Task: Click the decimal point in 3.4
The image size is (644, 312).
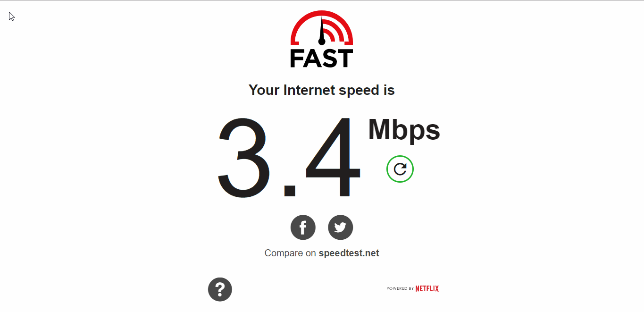Action: coord(289,190)
